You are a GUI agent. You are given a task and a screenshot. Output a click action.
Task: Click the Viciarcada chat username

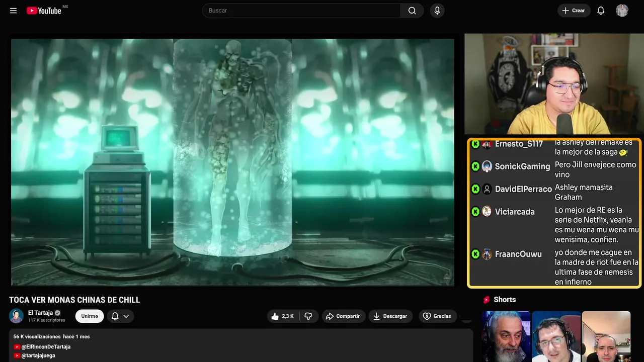[x=515, y=212]
